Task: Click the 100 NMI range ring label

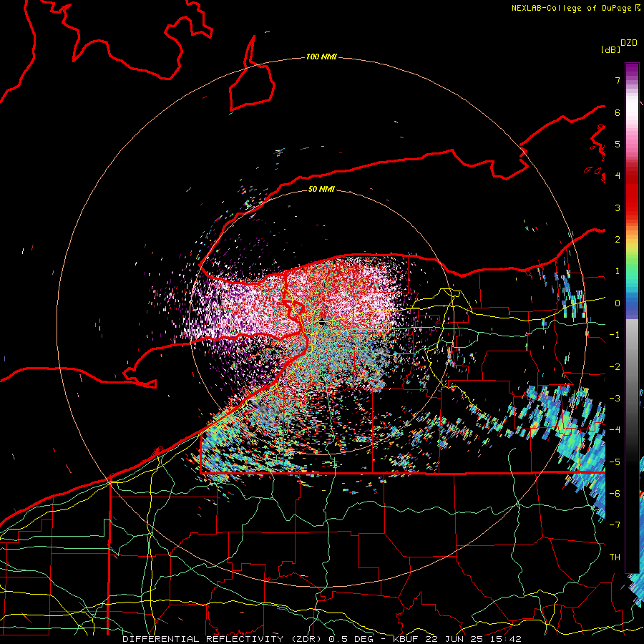Action: pyautogui.click(x=321, y=57)
